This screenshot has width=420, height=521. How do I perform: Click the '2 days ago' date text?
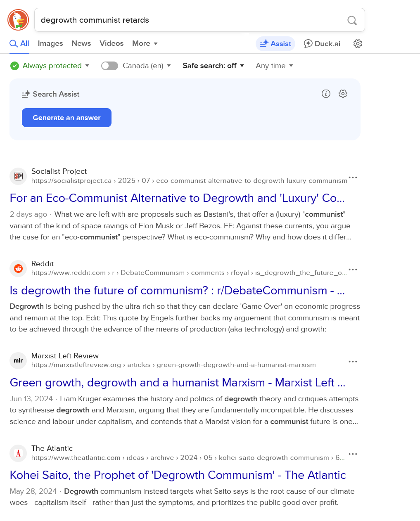click(x=28, y=214)
